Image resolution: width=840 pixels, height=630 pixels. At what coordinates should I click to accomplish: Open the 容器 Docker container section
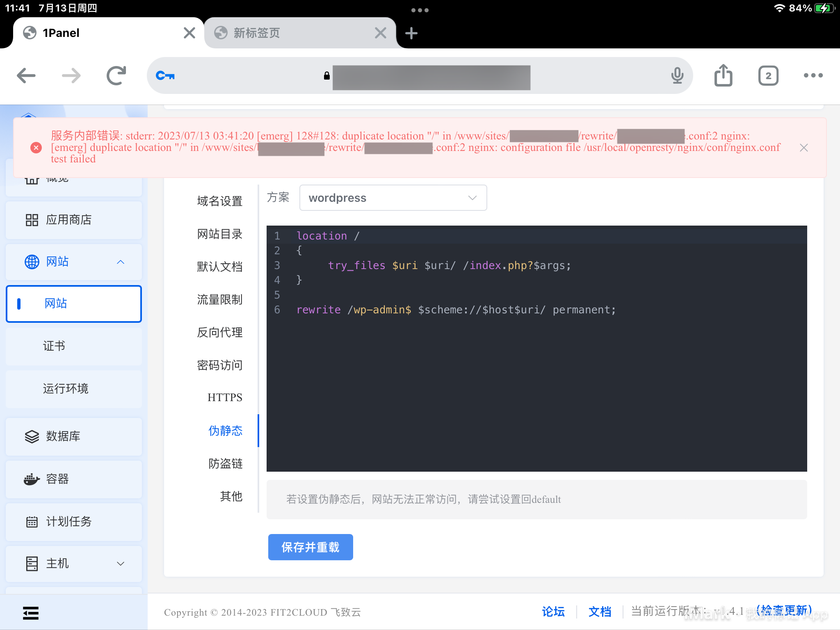57,479
